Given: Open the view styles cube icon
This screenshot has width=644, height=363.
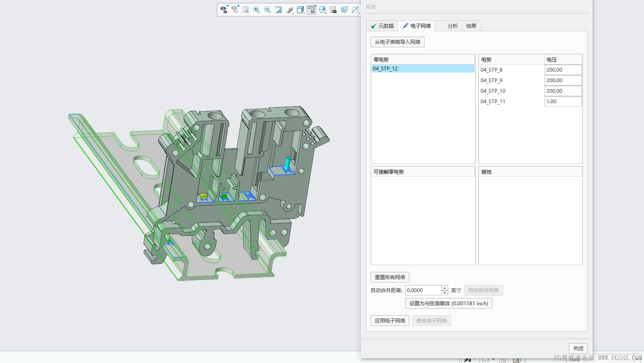Looking at the screenshot, I should [x=322, y=10].
